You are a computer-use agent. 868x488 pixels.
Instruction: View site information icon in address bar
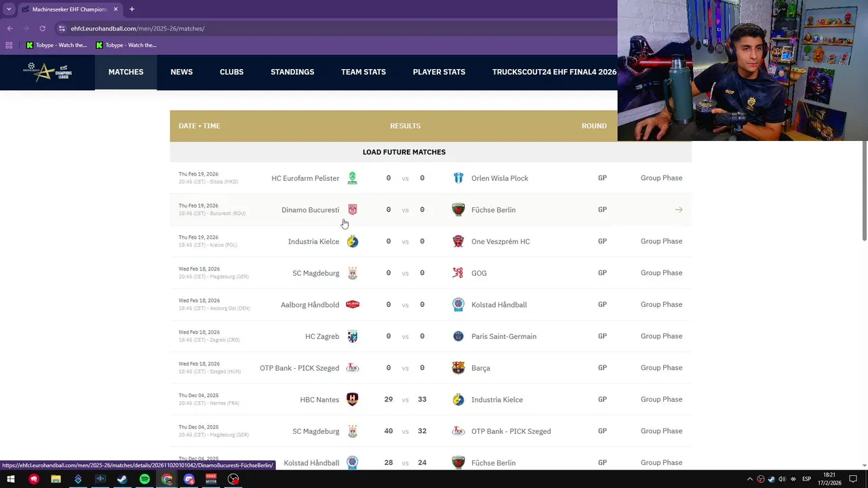click(62, 28)
